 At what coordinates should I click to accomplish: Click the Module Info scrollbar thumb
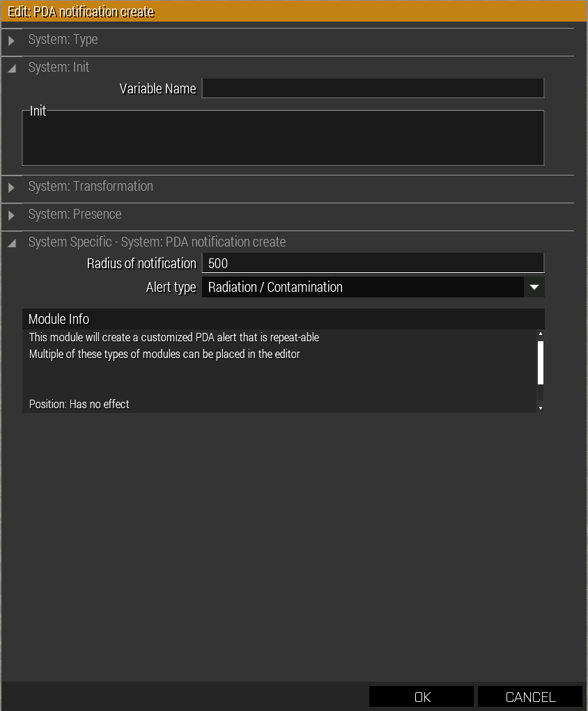tap(541, 362)
